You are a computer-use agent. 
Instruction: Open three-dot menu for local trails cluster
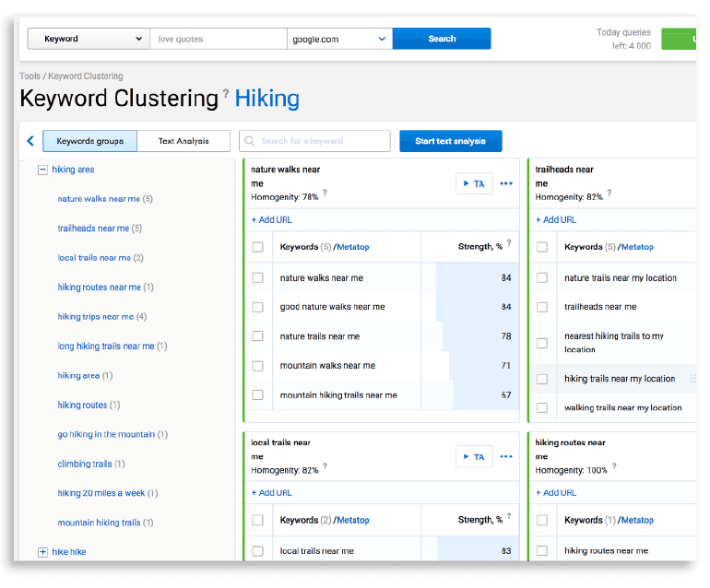pyautogui.click(x=506, y=456)
